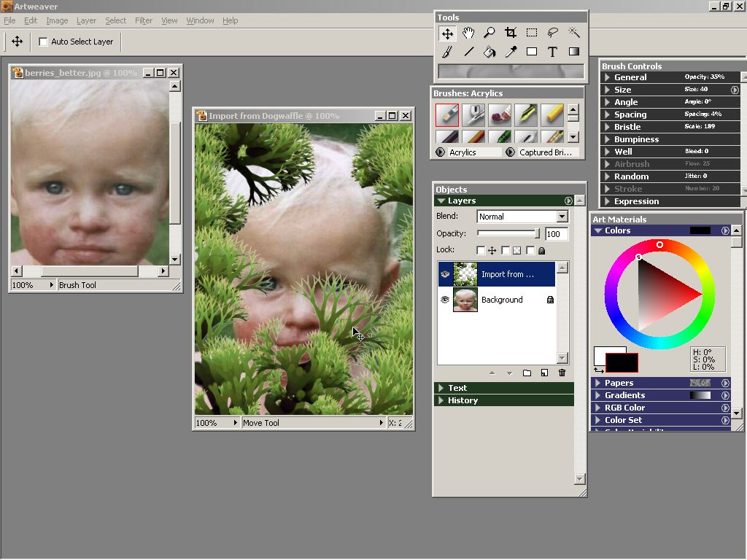Hide the Background layer using its eye icon
This screenshot has width=747, height=560.
pyautogui.click(x=445, y=300)
